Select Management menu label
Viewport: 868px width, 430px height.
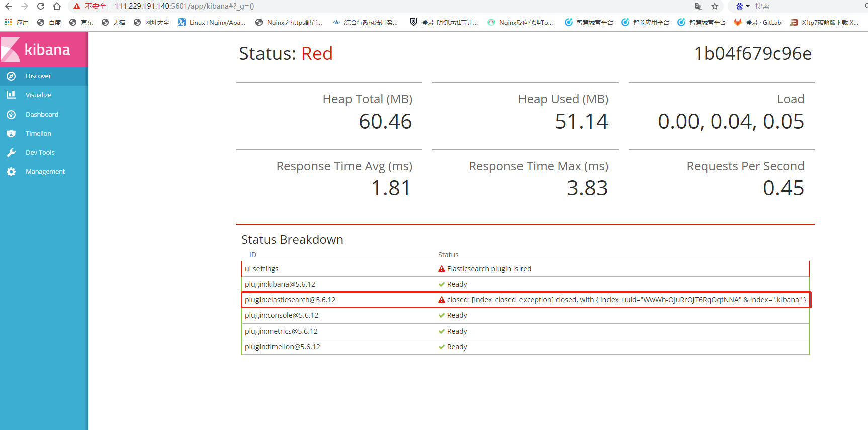[x=45, y=172]
